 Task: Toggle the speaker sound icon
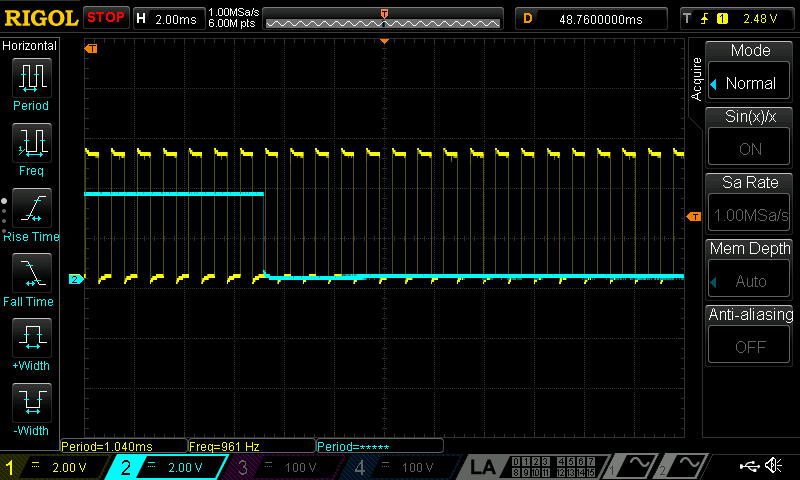click(x=774, y=466)
